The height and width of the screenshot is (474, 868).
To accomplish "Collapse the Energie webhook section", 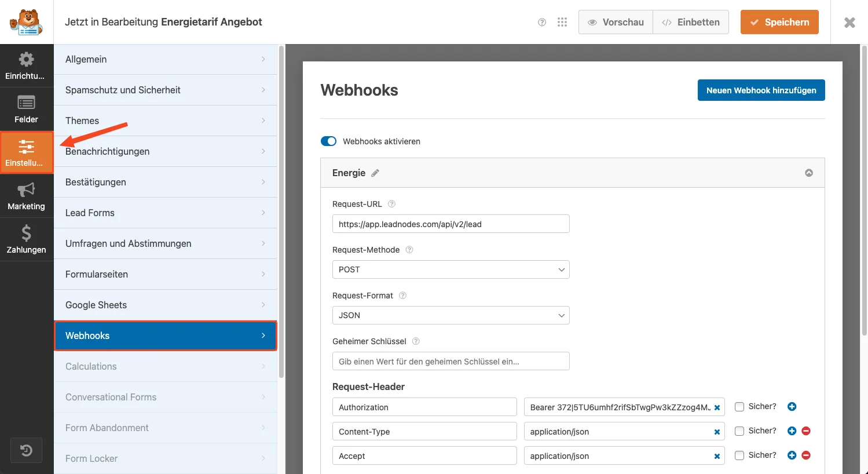I will [809, 173].
